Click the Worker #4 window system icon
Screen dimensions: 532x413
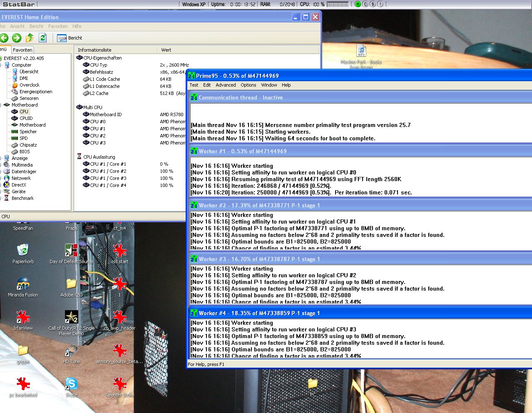click(x=194, y=313)
